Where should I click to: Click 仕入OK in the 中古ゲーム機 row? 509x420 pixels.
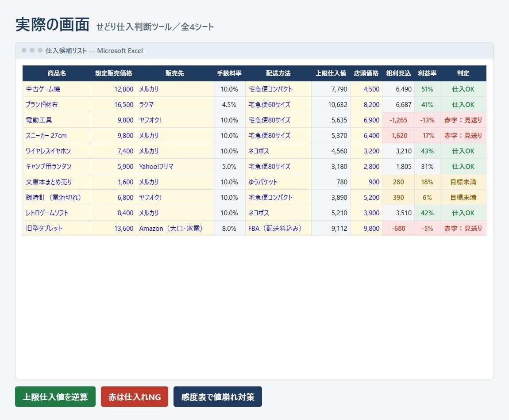[463, 89]
